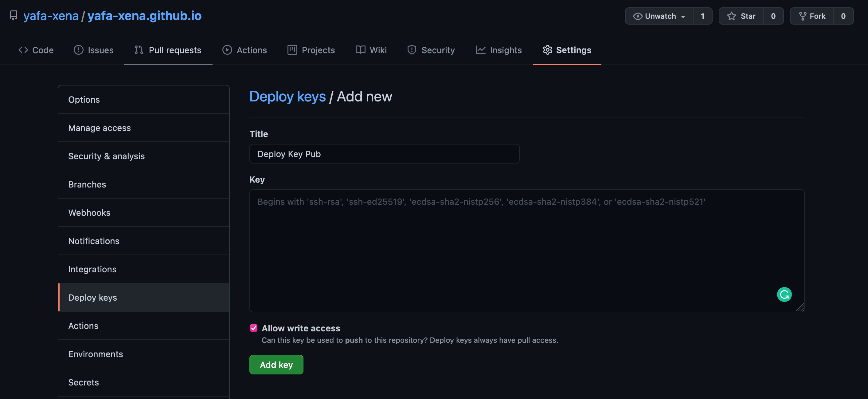Open Secrets settings
The width and height of the screenshot is (868, 399).
tap(144, 382)
